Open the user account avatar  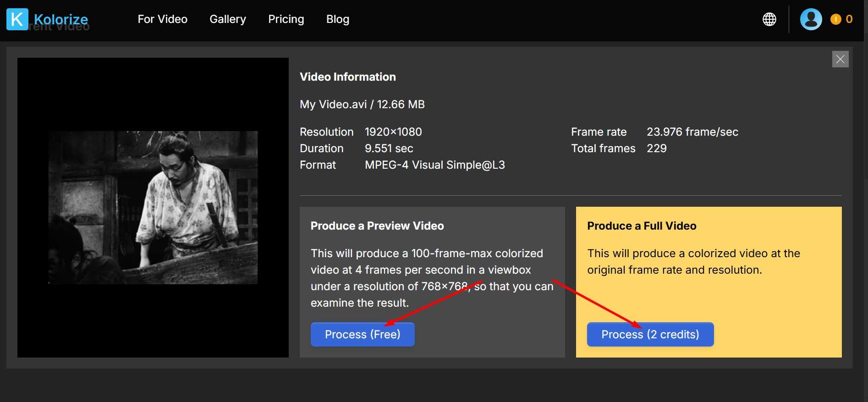[x=811, y=19]
